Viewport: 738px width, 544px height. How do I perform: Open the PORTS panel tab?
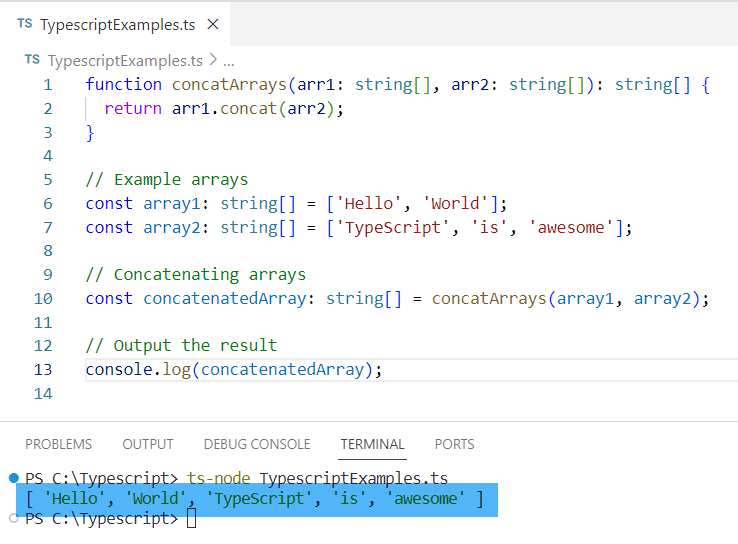454,444
